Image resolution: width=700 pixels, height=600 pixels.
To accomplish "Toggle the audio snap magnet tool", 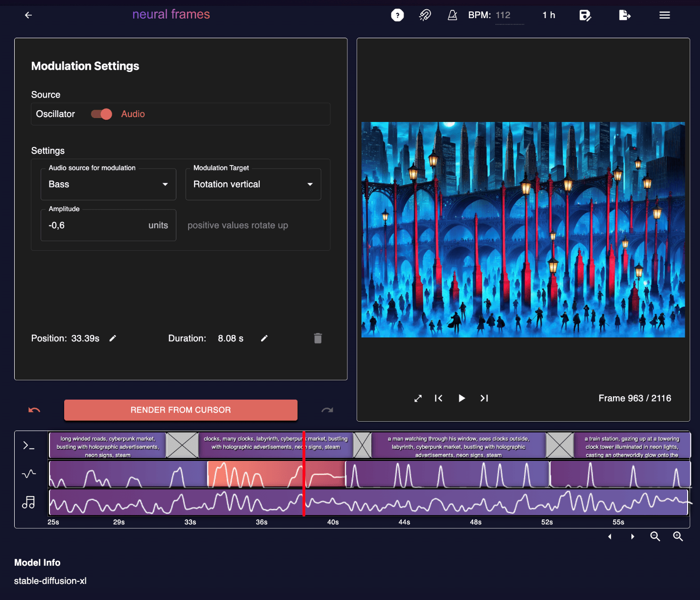I will [425, 15].
